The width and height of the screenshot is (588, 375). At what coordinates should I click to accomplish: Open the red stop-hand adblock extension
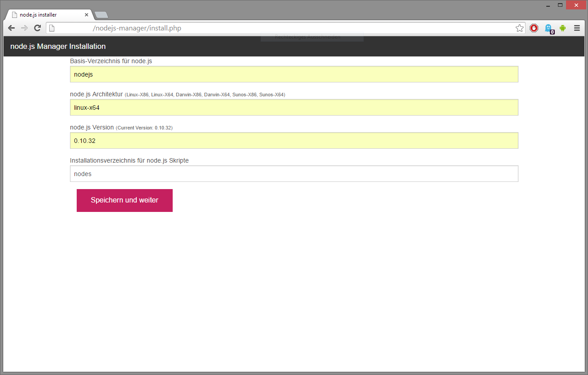point(534,28)
